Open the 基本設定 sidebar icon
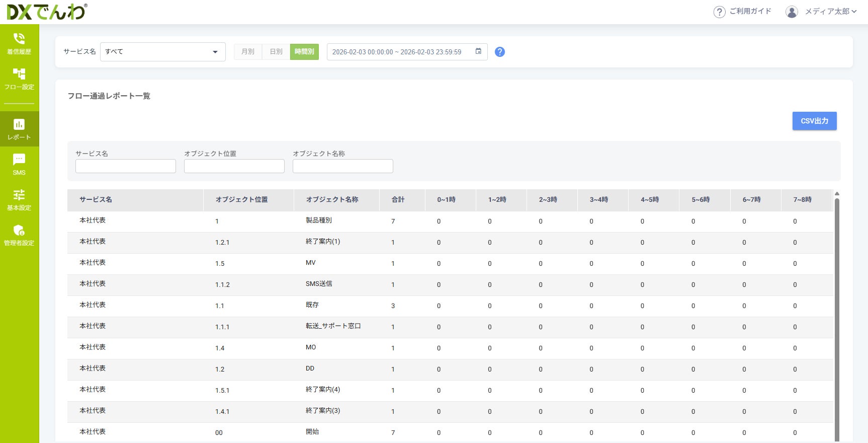Viewport: 868px width, 443px height. [x=19, y=199]
